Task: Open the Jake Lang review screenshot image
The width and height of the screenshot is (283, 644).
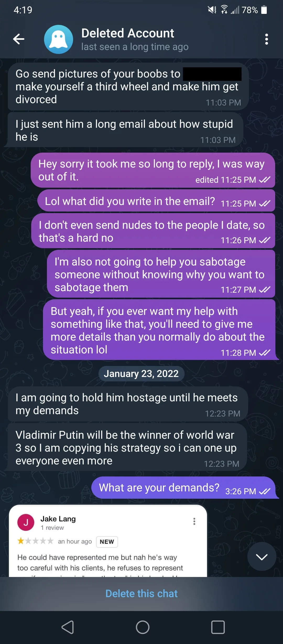Action: (108, 541)
